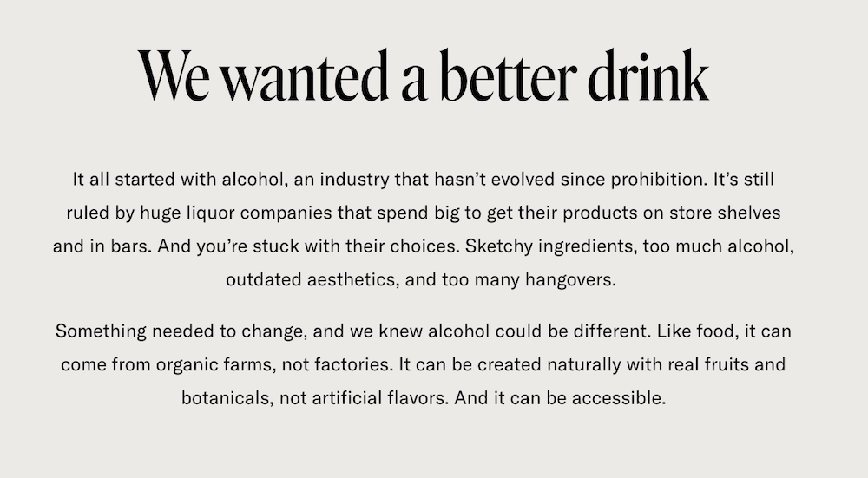Click the word 'prohibition' in first paragraph
868x478 pixels.
pyautogui.click(x=659, y=180)
